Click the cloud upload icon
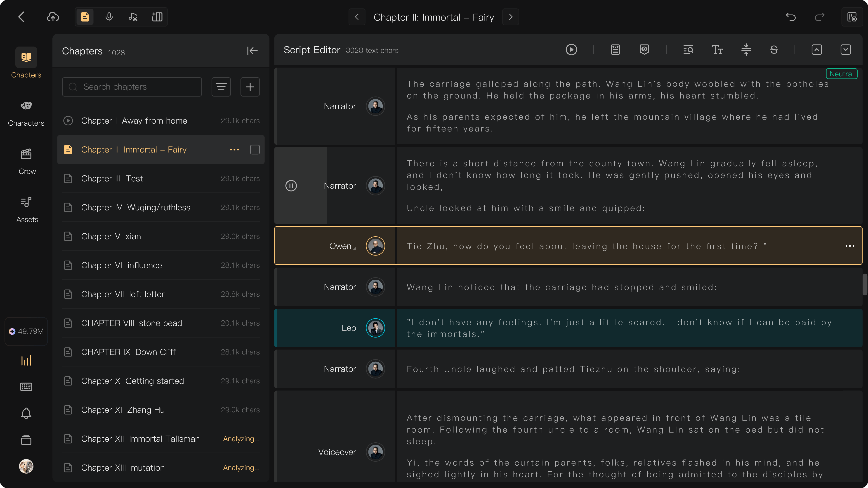 [x=53, y=17]
